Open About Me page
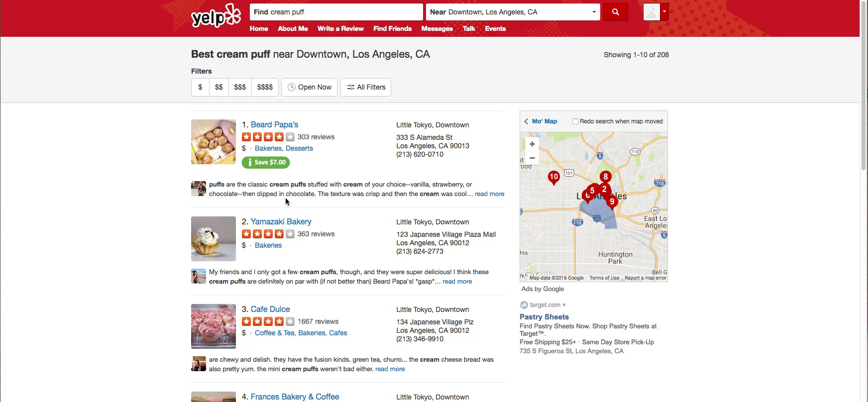 pyautogui.click(x=293, y=29)
